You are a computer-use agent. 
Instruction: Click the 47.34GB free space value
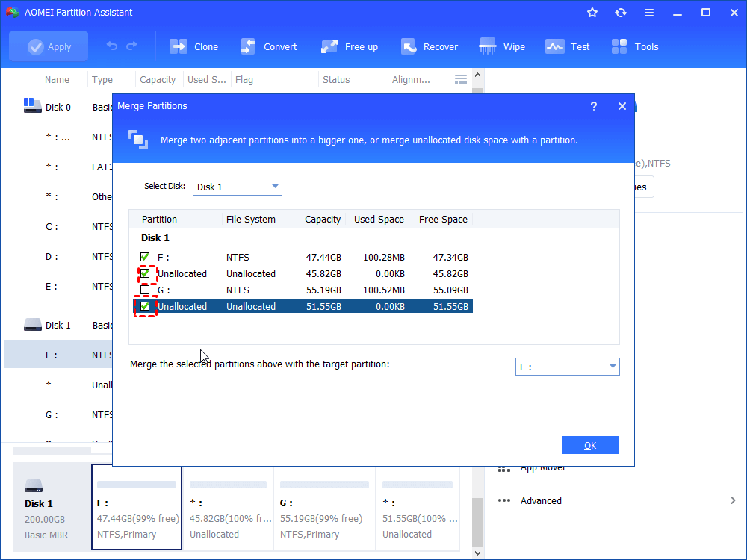pos(450,257)
